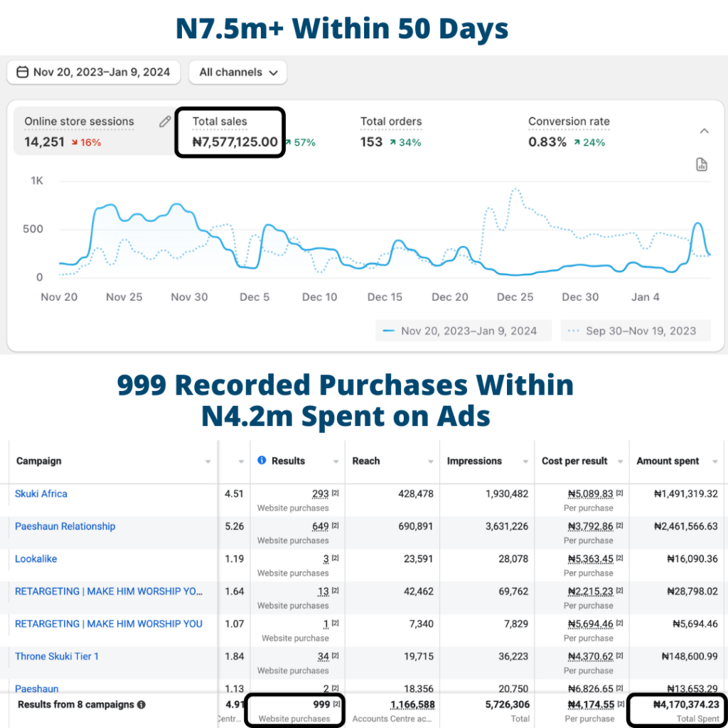Toggle Sep 30–Nov 19, 2023 comparison legend
This screenshot has height=728, width=728.
[x=633, y=331]
